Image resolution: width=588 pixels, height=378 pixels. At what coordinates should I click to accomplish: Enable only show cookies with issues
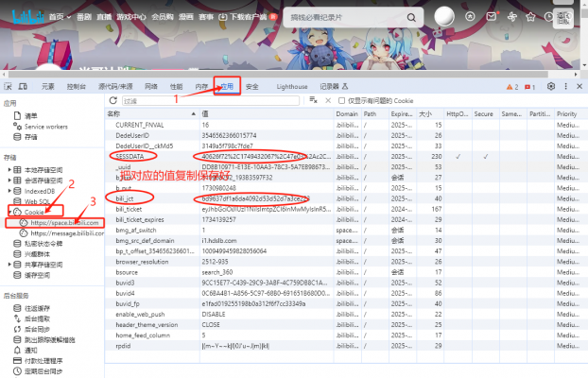pyautogui.click(x=342, y=100)
